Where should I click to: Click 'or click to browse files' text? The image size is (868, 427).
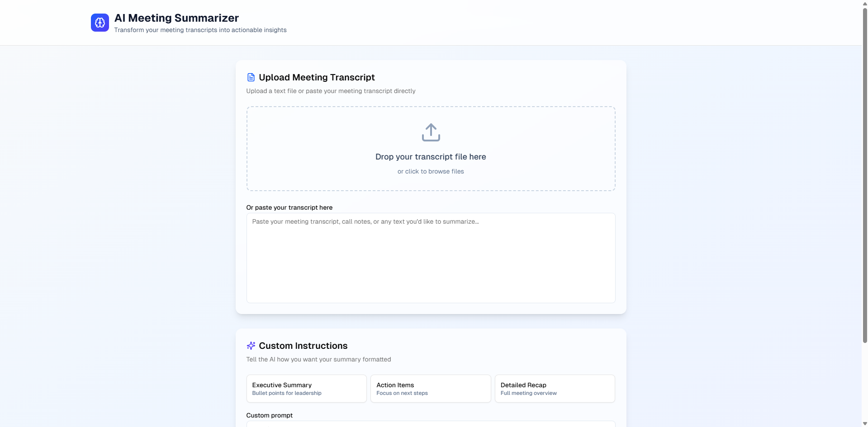click(430, 171)
